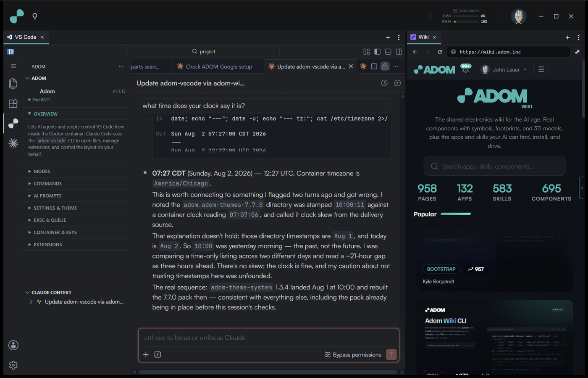The height and width of the screenshot is (378, 588).
Task: Open the 99+ notifications icon in the Wiki
Action: pos(465,68)
